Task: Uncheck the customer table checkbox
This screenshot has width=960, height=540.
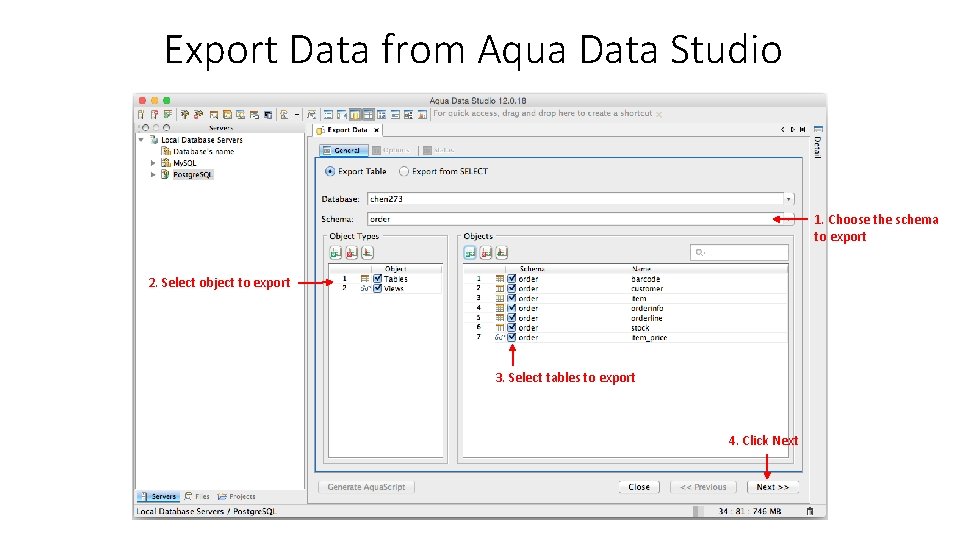Action: tap(512, 288)
